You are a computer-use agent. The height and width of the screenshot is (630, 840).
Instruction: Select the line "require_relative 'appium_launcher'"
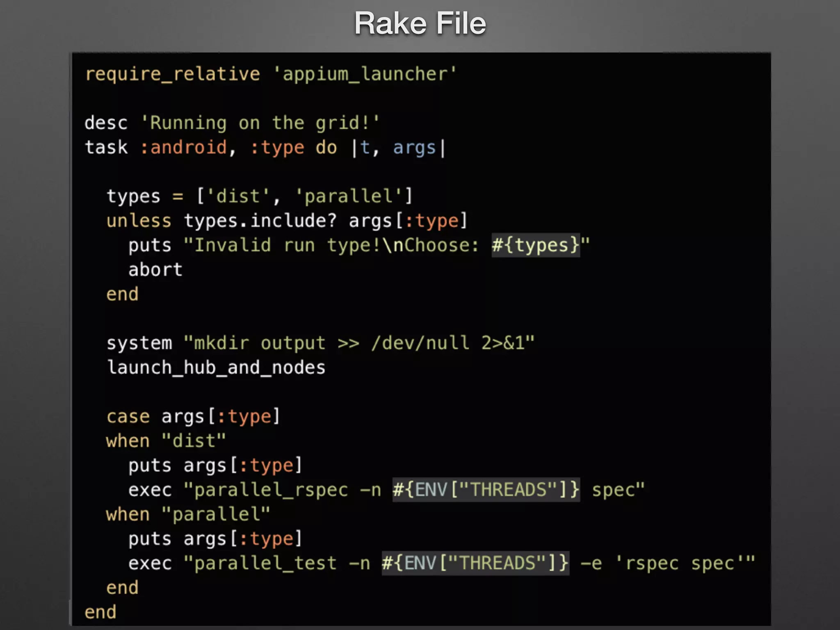(x=271, y=74)
